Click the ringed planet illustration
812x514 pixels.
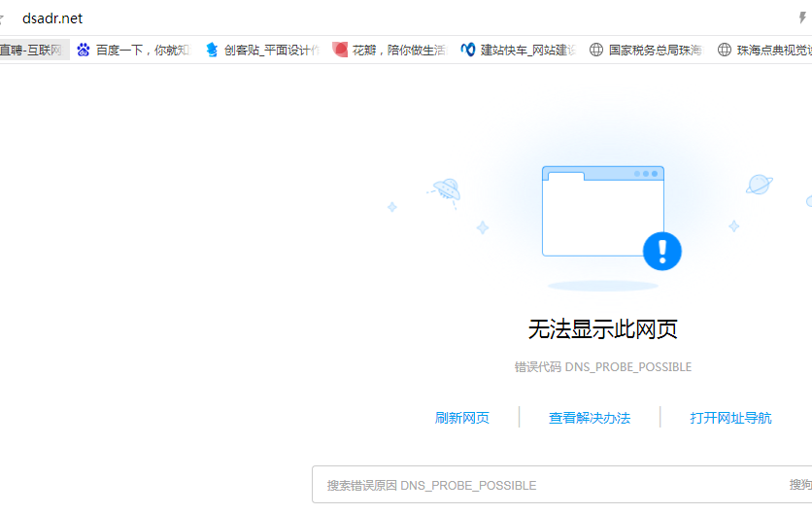[x=760, y=185]
